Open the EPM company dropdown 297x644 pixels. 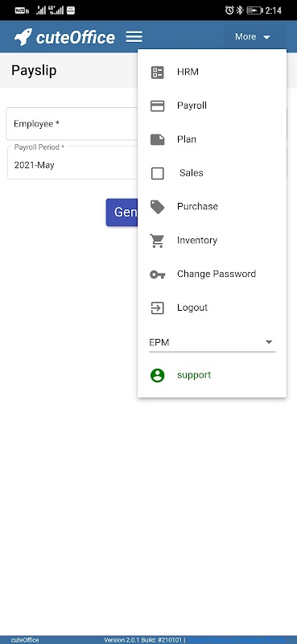click(212, 342)
